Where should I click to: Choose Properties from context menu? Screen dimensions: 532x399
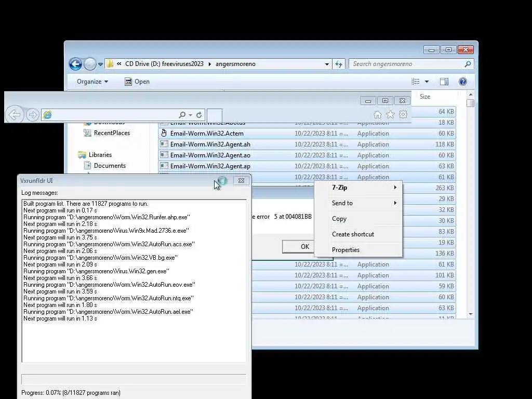(358, 250)
